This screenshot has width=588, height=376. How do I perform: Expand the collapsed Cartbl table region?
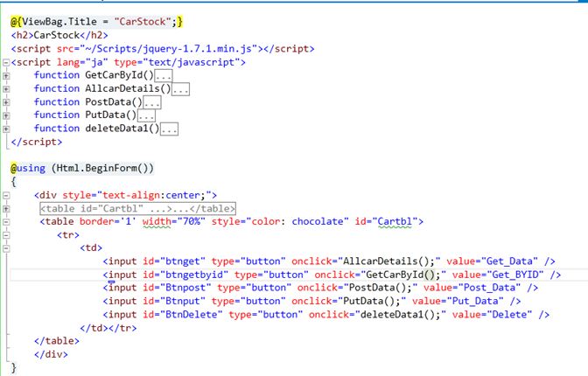[x=6, y=209]
